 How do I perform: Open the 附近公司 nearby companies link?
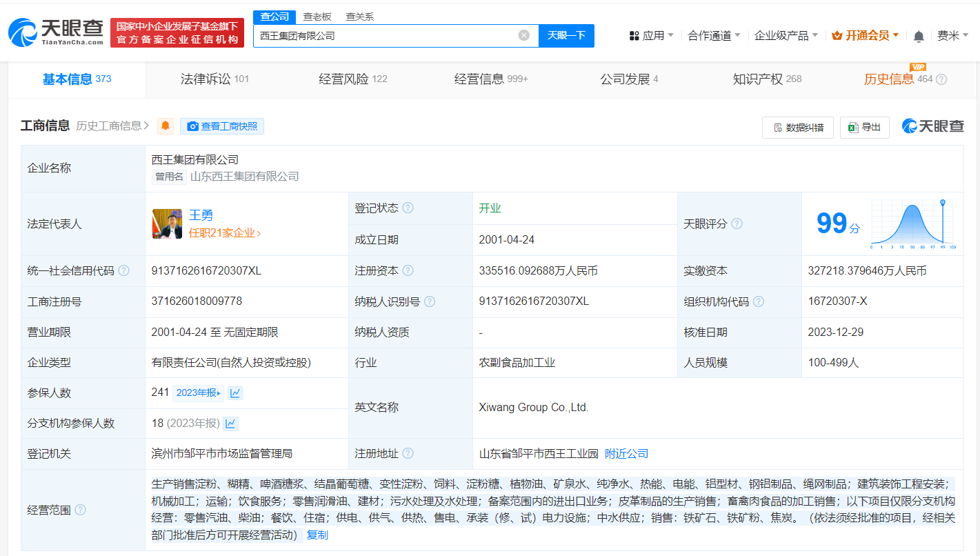(625, 453)
